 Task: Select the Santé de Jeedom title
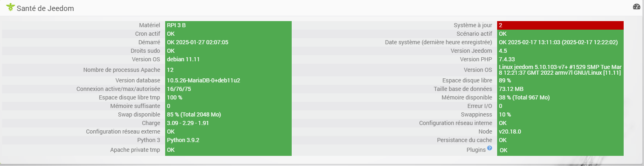(x=45, y=8)
